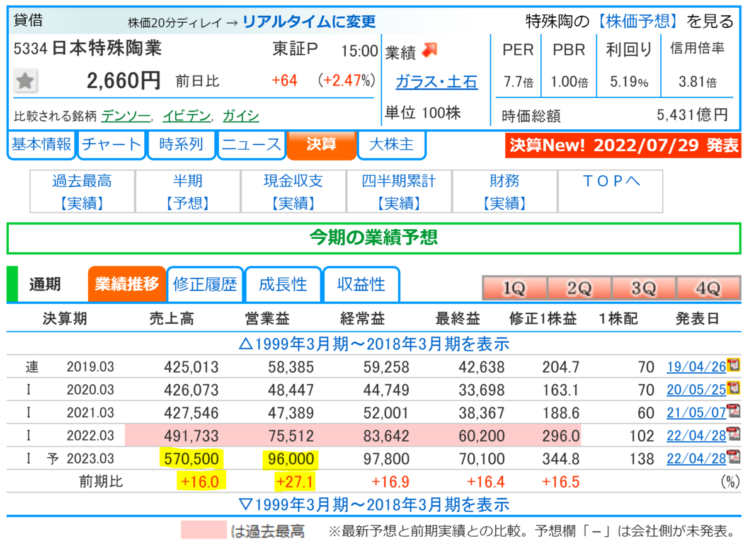Click the PER value 7.7倍
The image size is (756, 545).
[518, 82]
